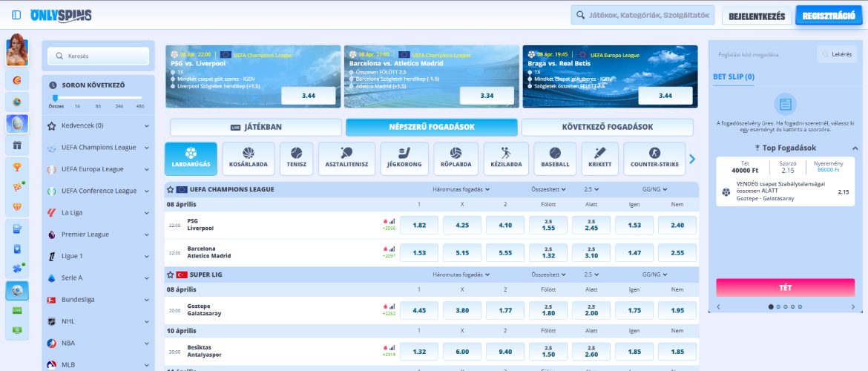The image size is (868, 371).
Task: Open stats icon for PSG vs Liverpool
Action: (x=392, y=221)
